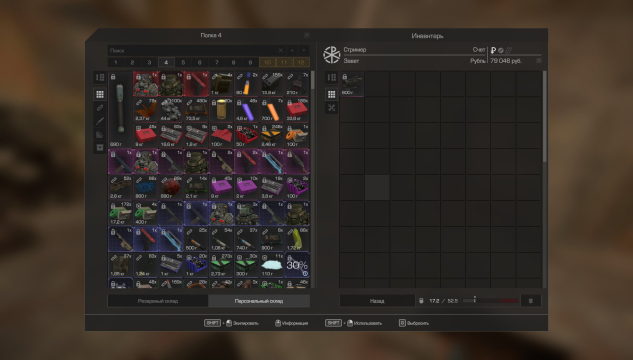
Task: Switch to Резервный склад tab
Action: [x=158, y=301]
